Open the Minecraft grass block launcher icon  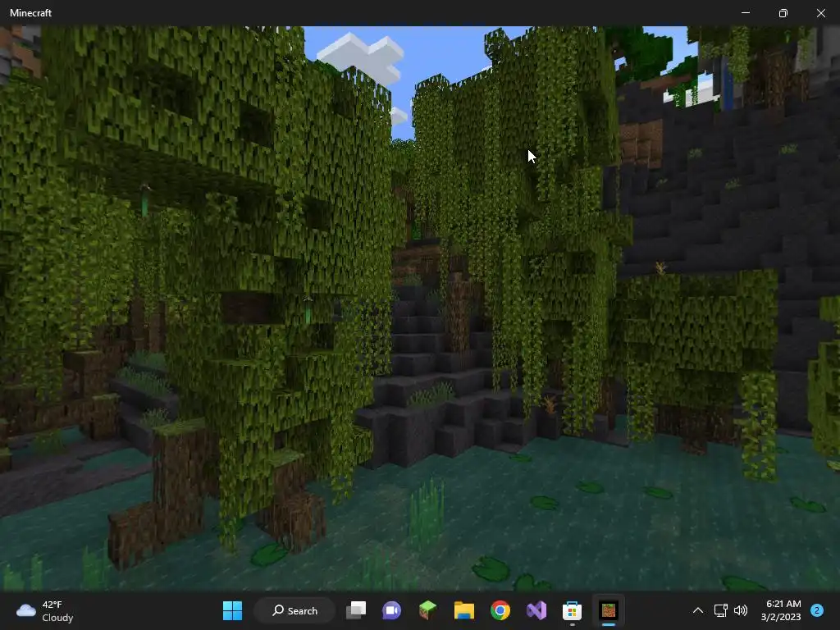tap(427, 610)
